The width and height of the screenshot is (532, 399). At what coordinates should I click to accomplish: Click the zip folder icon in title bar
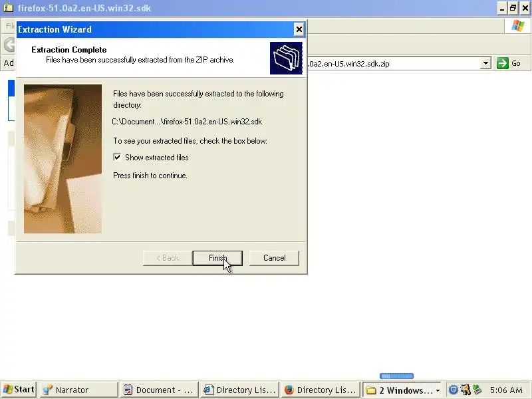(8, 8)
